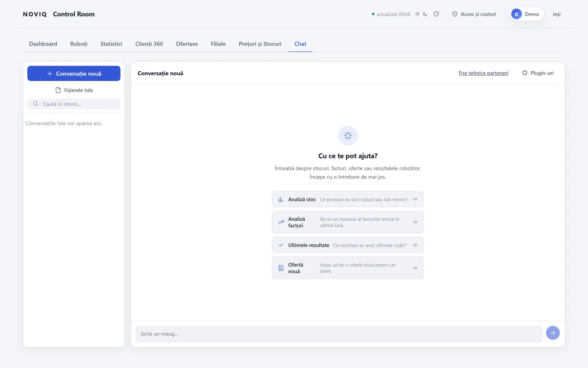This screenshot has height=368, width=588.
Task: Click the Demo user avatar
Action: (x=516, y=14)
